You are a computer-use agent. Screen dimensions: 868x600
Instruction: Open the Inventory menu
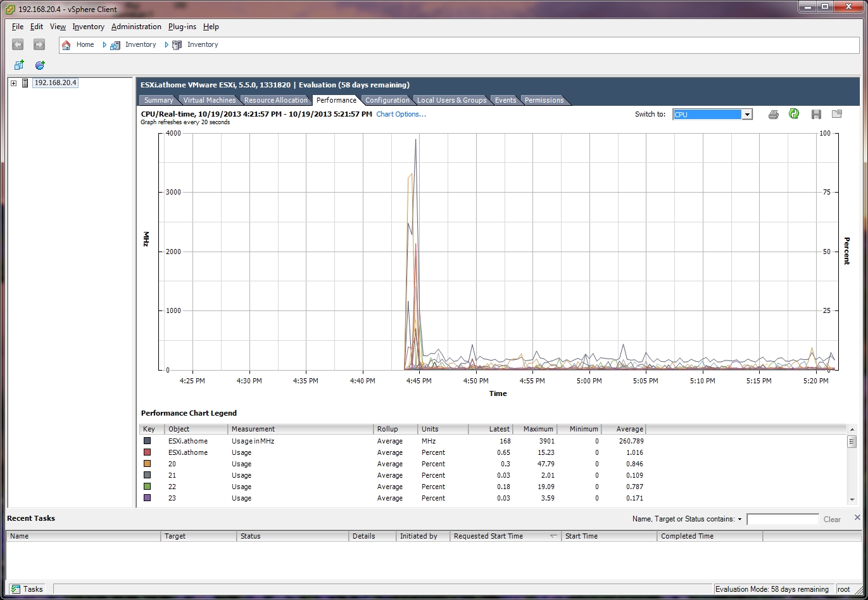88,27
